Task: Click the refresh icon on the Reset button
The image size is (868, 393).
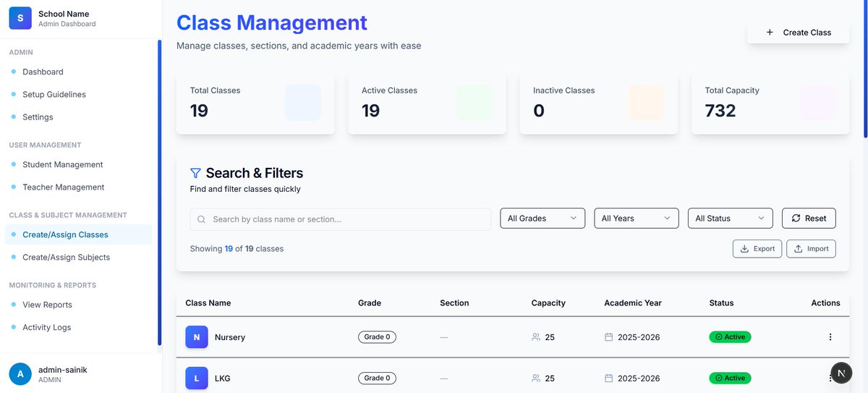Action: [796, 219]
